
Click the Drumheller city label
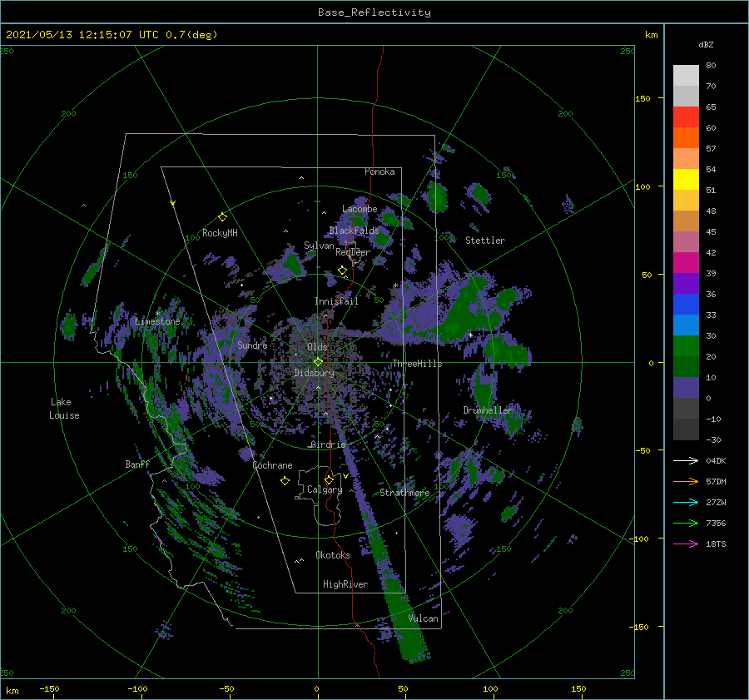point(488,410)
